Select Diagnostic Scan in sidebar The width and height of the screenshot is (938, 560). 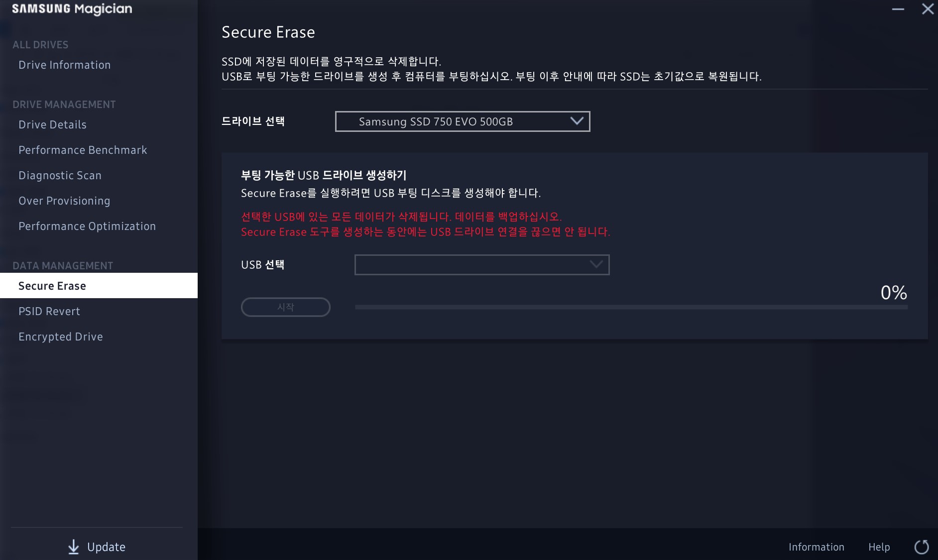60,175
